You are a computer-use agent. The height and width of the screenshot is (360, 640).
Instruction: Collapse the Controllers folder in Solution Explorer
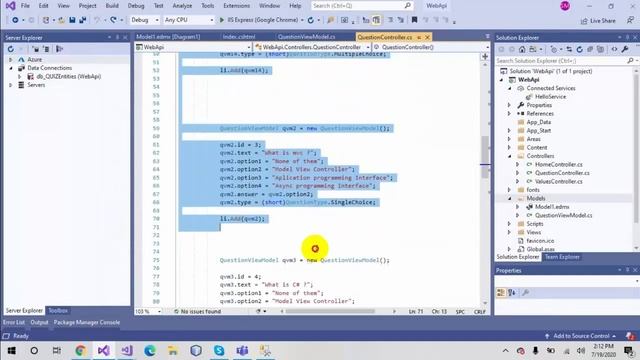[509, 156]
